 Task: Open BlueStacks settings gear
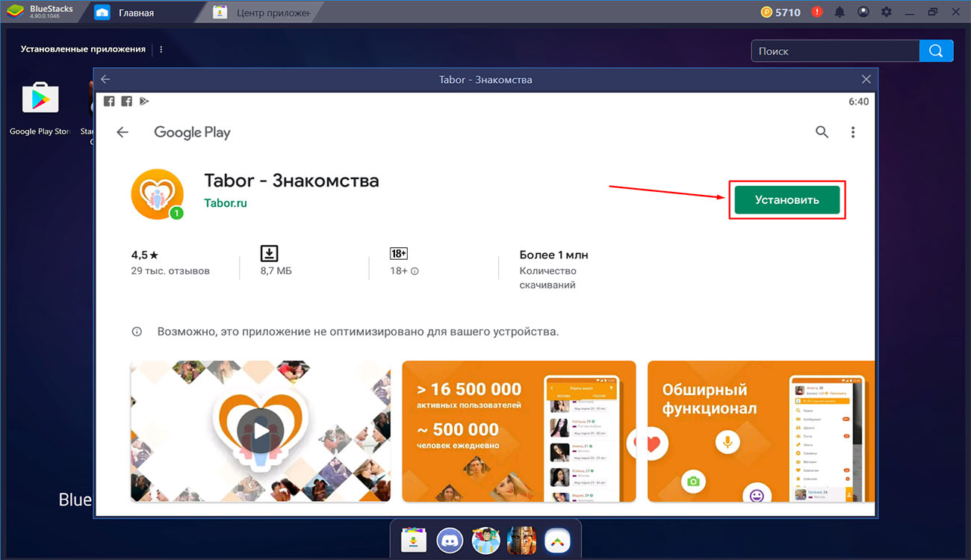886,12
